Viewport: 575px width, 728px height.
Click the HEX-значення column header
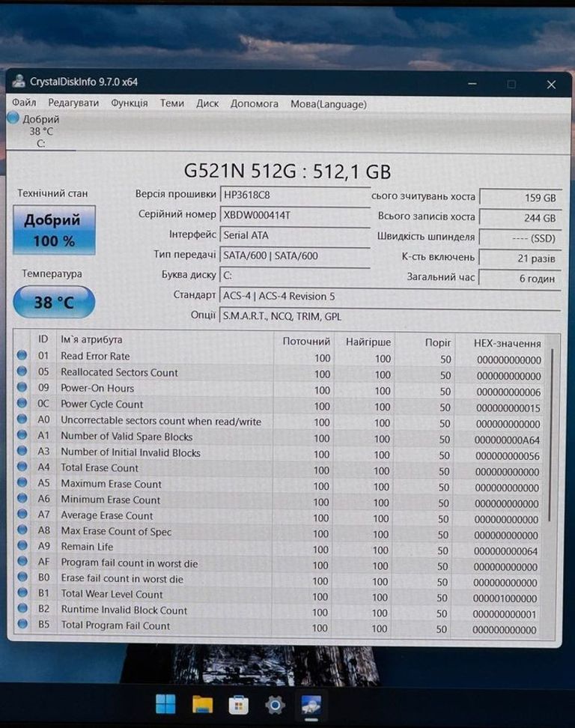click(507, 343)
